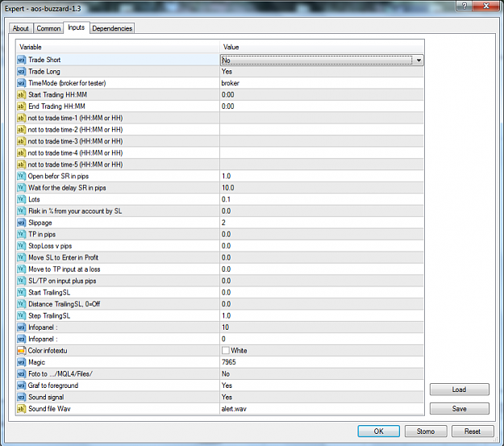The height and width of the screenshot is (446, 504).
Task: Click the help question mark button in title bar
Action: [464, 6]
